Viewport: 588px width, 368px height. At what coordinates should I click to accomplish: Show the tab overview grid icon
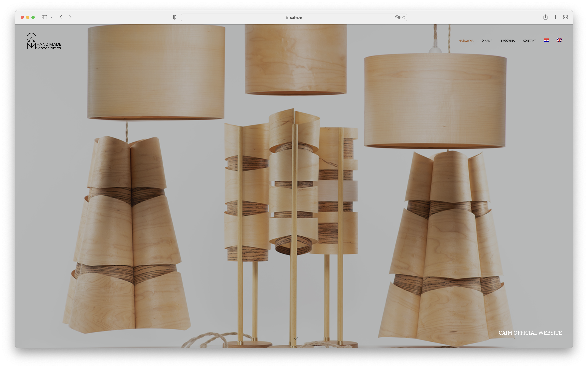[x=566, y=17]
